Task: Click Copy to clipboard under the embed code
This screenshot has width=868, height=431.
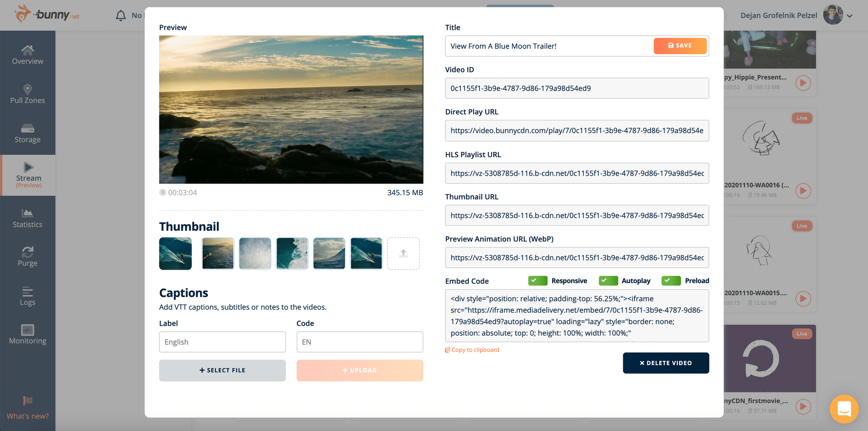Action: tap(472, 349)
